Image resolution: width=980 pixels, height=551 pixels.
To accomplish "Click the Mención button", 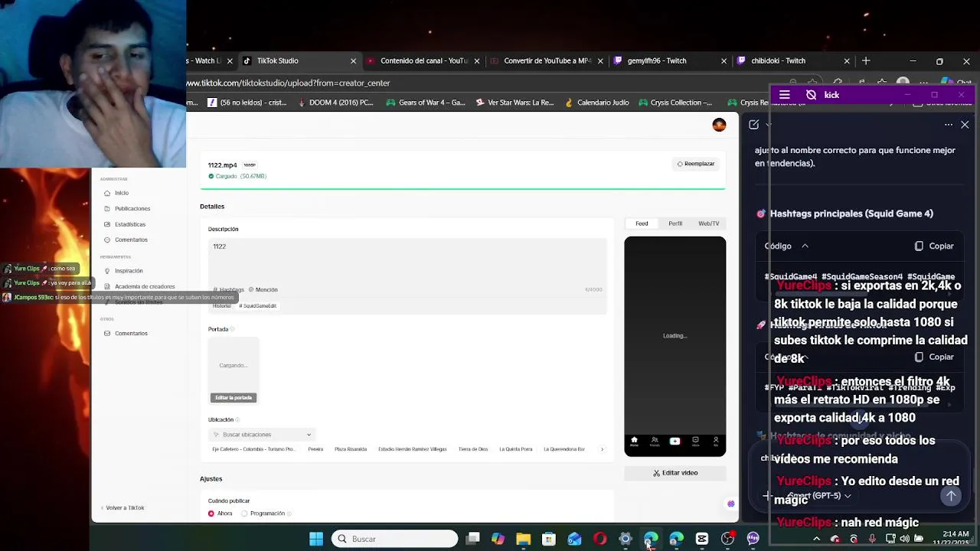I will pos(263,289).
